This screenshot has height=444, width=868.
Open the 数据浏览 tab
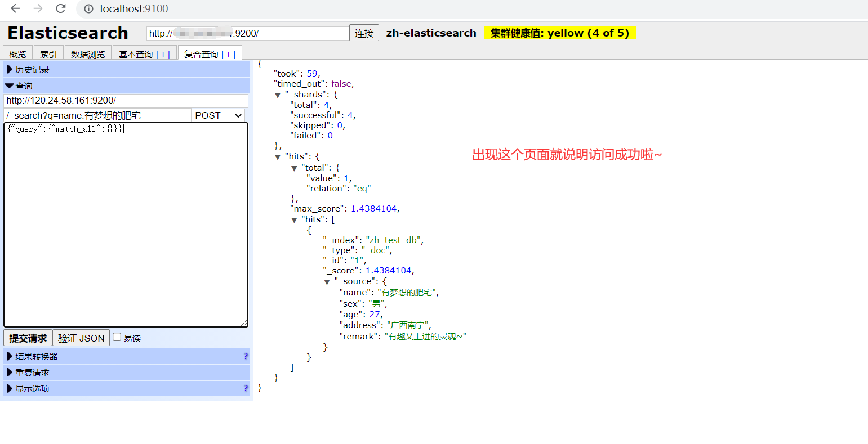[x=88, y=53]
